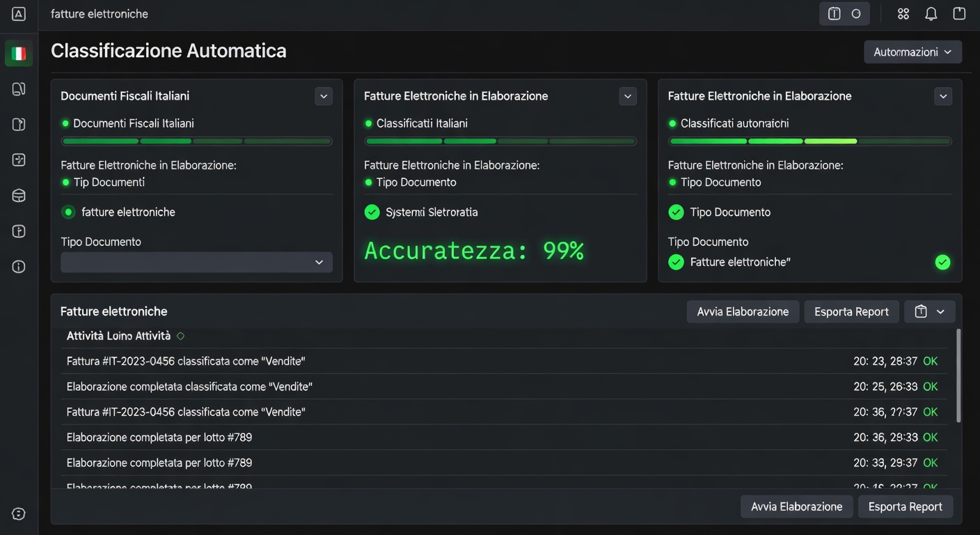
Task: Click the documents icon below the flag
Action: coord(18,88)
